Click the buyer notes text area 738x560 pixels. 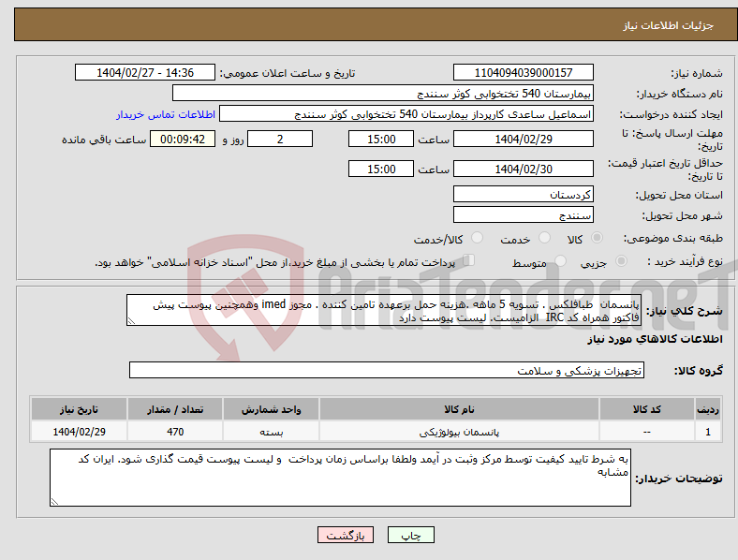pos(340,478)
